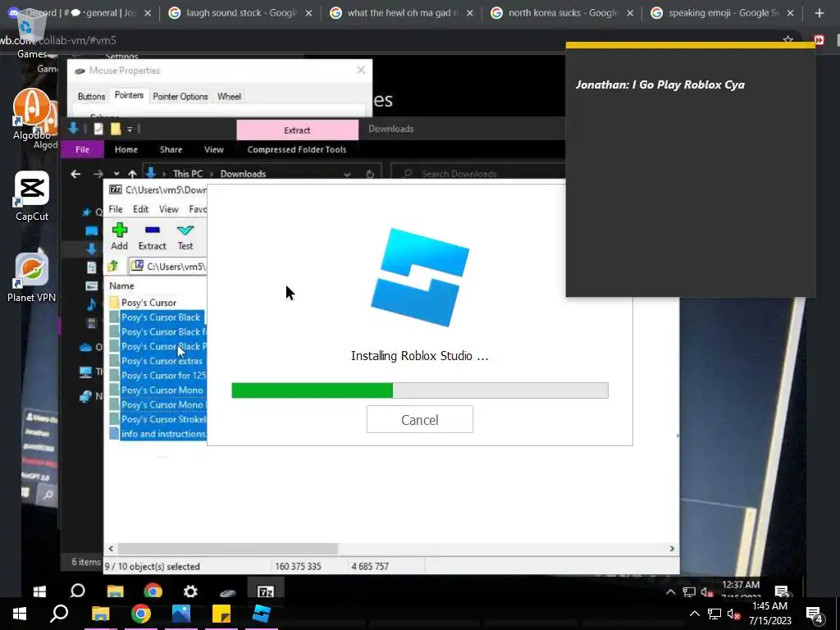Open the 7-Zip View menu
Screen dimensions: 840x630
coord(168,209)
